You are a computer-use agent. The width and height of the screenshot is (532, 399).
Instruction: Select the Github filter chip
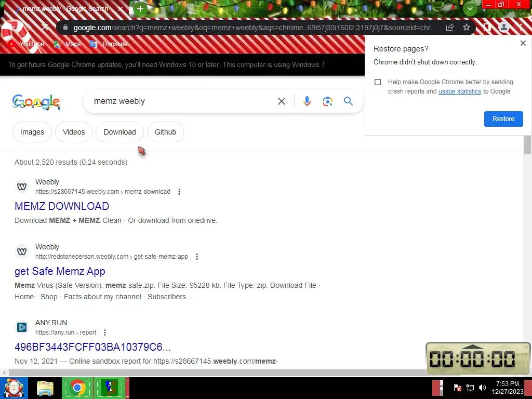[x=166, y=132]
